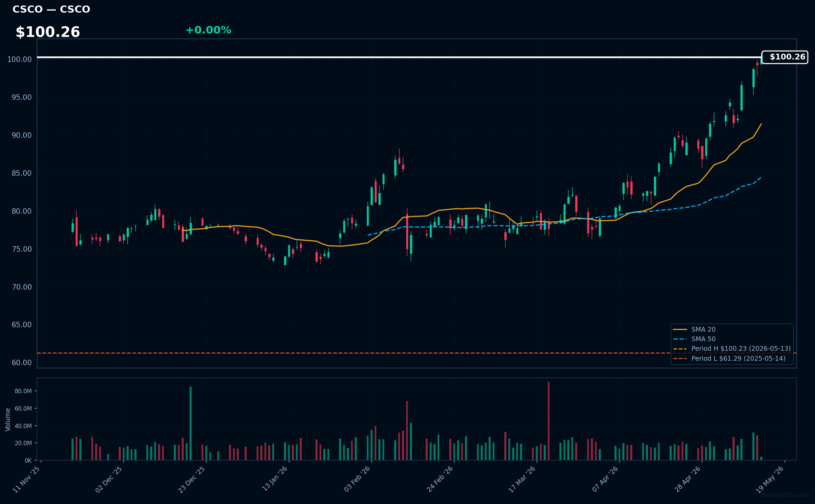Click the 02 Dec '25 date label

pyautogui.click(x=109, y=479)
